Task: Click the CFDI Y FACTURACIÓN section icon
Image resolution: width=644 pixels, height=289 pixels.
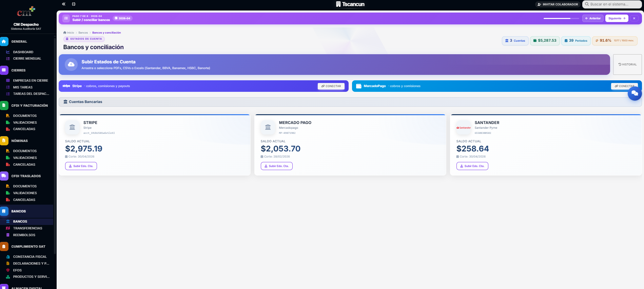Action: pos(4,105)
